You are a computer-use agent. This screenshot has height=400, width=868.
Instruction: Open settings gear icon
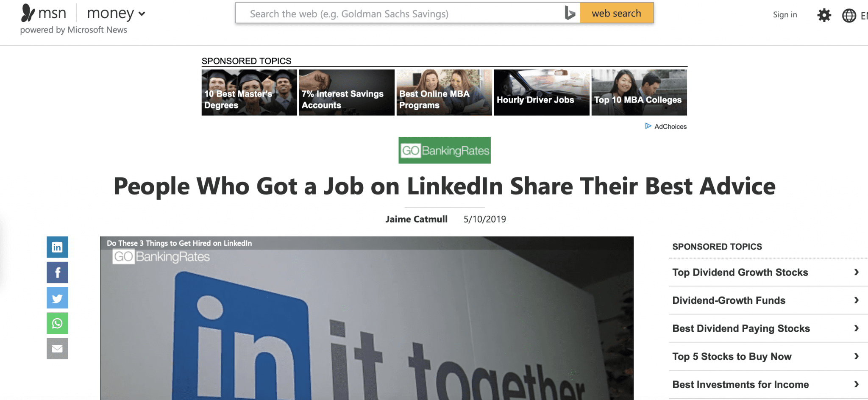point(824,15)
